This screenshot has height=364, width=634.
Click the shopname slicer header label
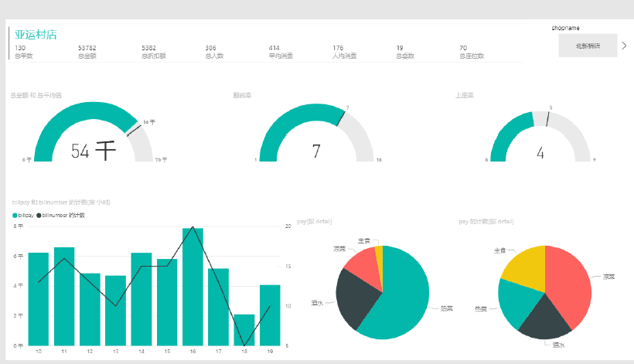coord(565,28)
